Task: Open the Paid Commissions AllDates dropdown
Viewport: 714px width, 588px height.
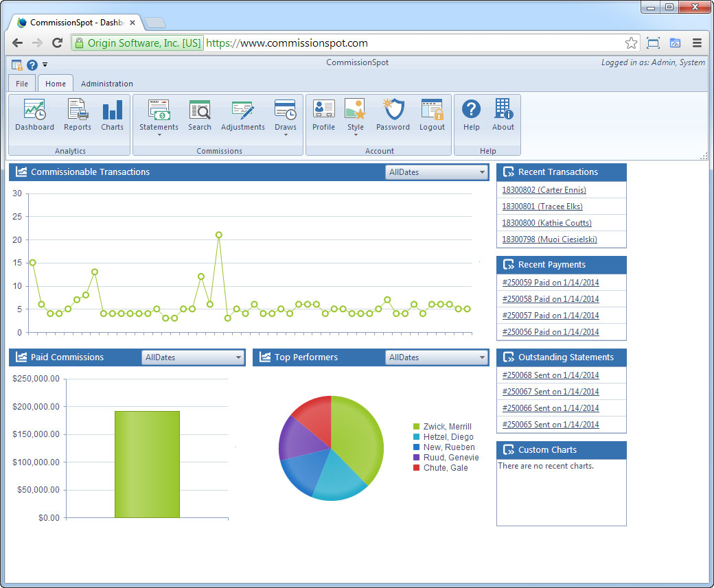Action: 193,357
